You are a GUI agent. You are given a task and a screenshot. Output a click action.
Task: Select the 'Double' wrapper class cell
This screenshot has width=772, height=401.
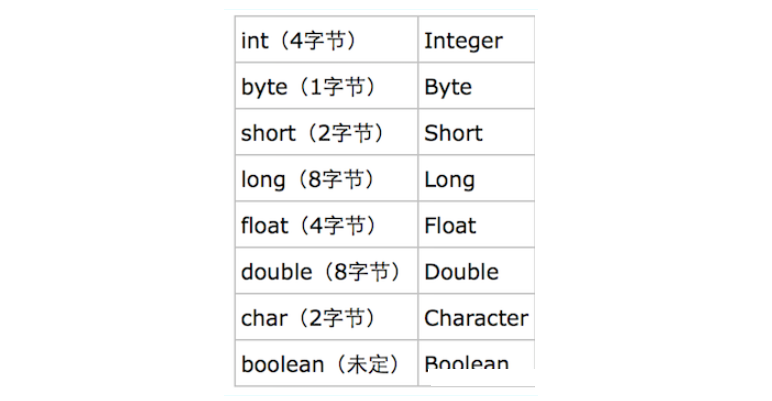click(461, 272)
